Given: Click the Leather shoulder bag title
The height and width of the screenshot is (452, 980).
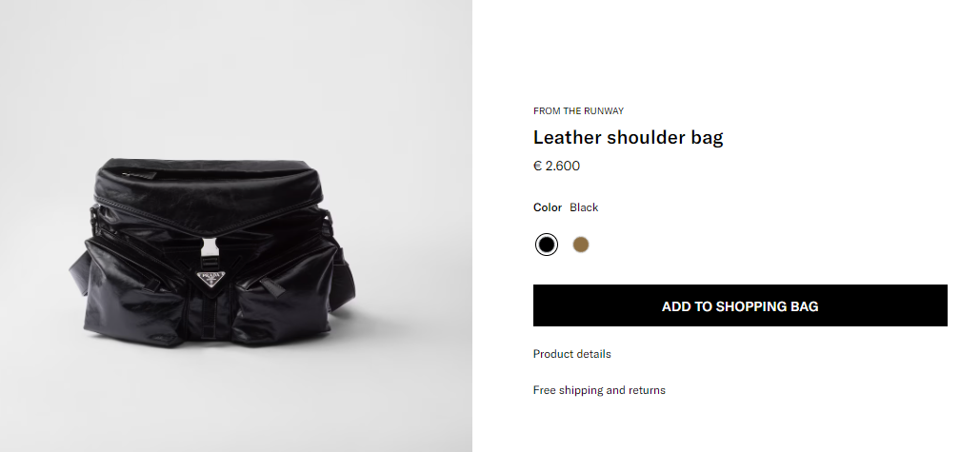Looking at the screenshot, I should coord(628,137).
